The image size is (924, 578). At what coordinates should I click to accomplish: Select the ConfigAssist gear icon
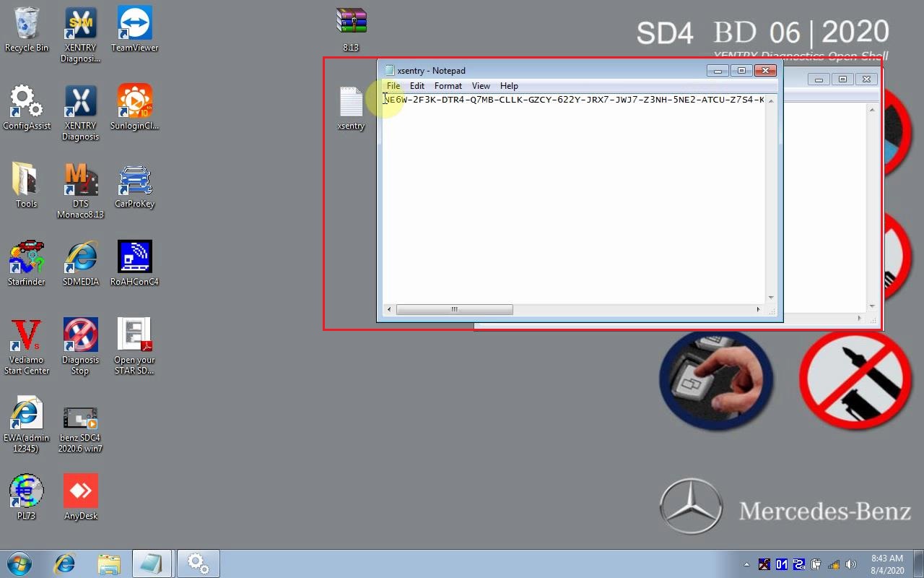27,108
